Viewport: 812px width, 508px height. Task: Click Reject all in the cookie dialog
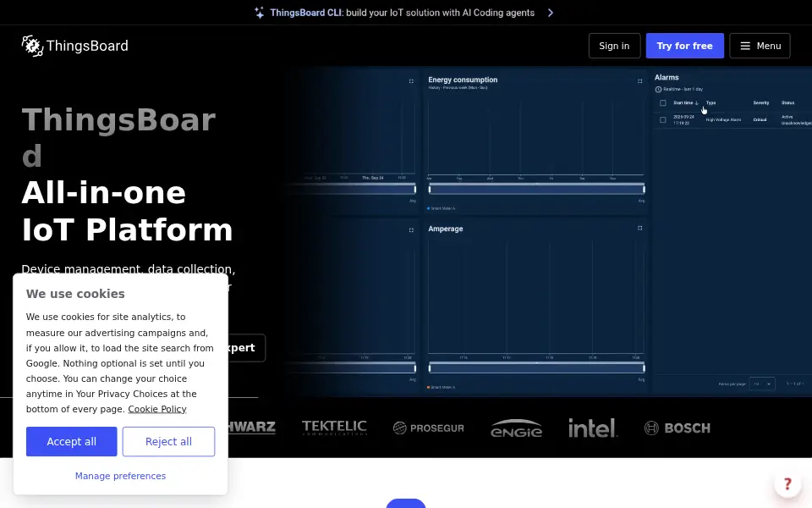[169, 442]
